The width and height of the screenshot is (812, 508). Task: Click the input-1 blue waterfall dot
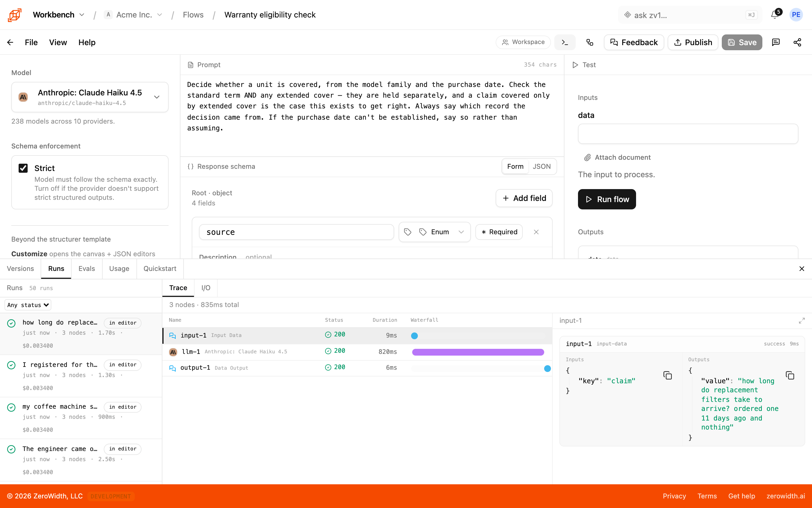pos(414,336)
